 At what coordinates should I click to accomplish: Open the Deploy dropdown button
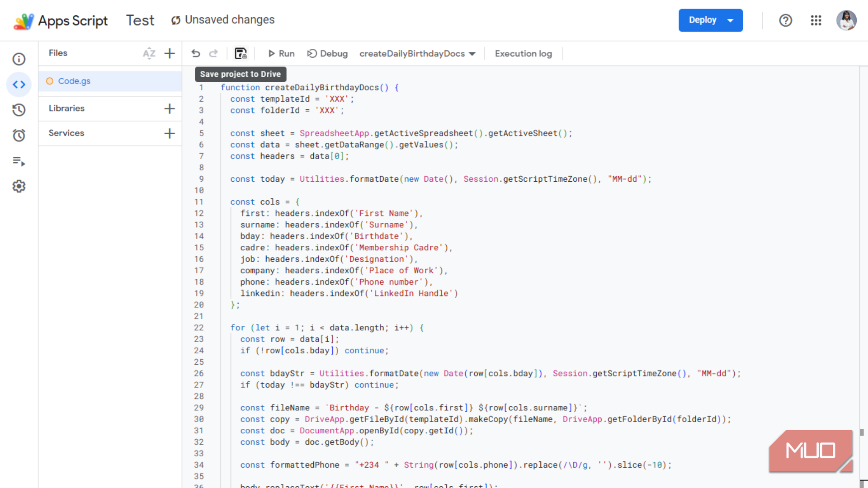(x=711, y=20)
